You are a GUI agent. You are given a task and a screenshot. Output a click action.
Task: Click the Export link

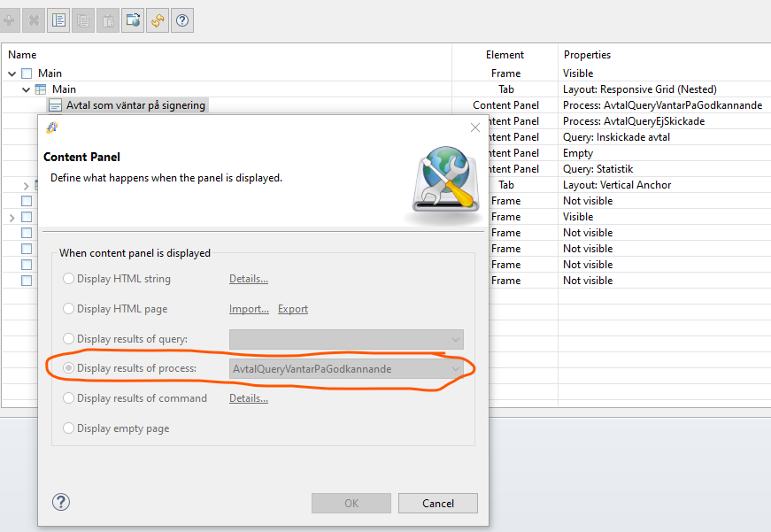(293, 309)
